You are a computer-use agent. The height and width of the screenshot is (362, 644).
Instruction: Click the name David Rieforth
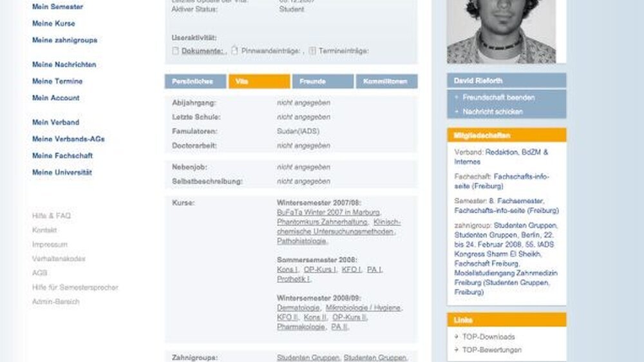[478, 81]
